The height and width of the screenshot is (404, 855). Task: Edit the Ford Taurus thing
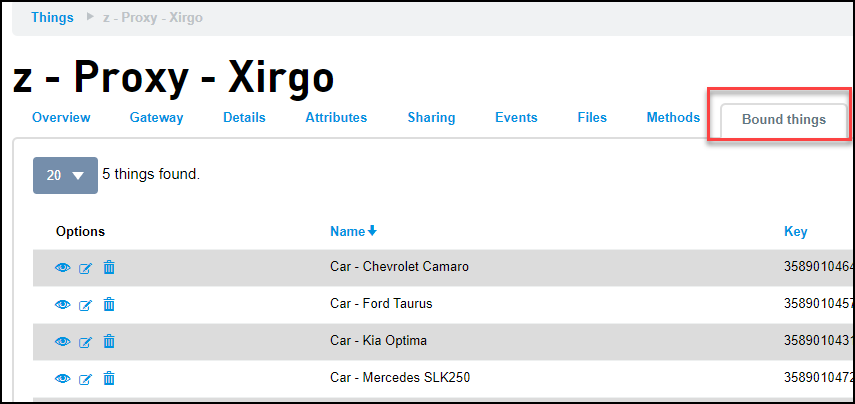[x=86, y=305]
